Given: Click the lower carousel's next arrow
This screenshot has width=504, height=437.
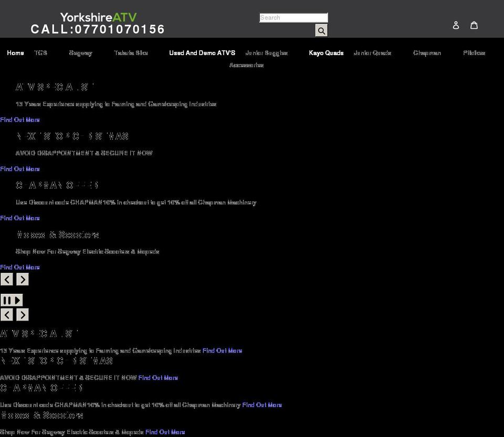Looking at the screenshot, I should tap(22, 315).
